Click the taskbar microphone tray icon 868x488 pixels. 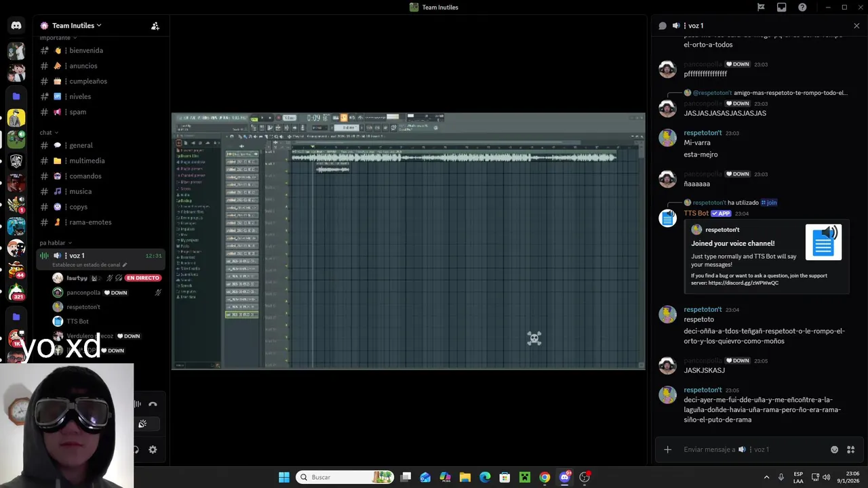point(781,477)
